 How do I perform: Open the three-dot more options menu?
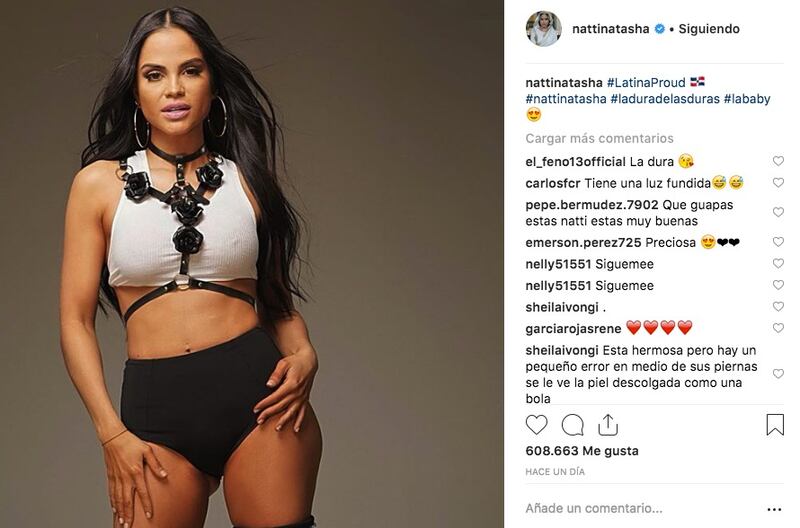774,509
